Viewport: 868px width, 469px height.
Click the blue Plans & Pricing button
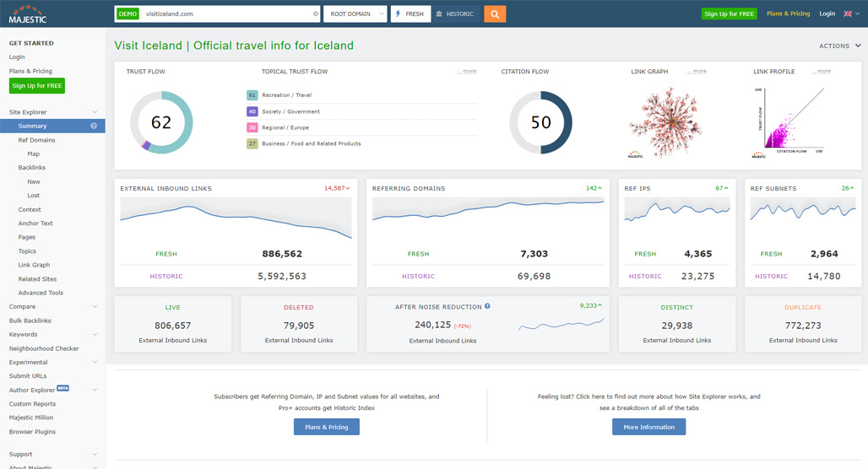327,427
